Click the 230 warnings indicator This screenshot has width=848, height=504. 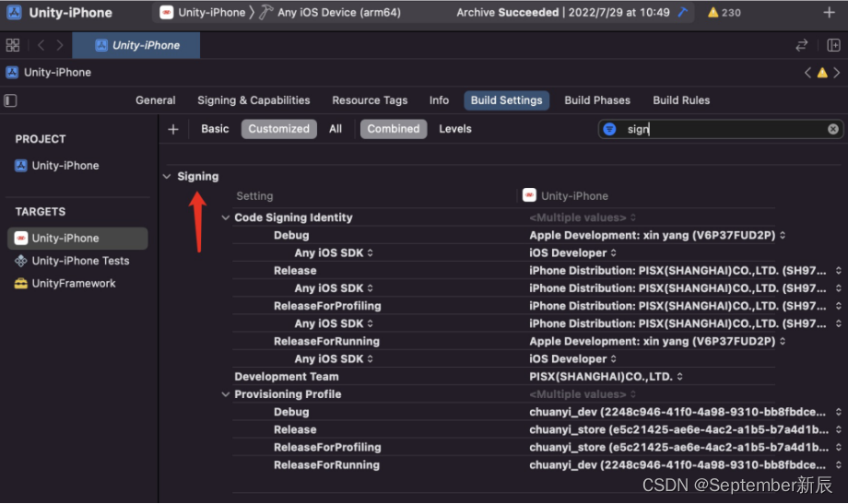[x=724, y=12]
